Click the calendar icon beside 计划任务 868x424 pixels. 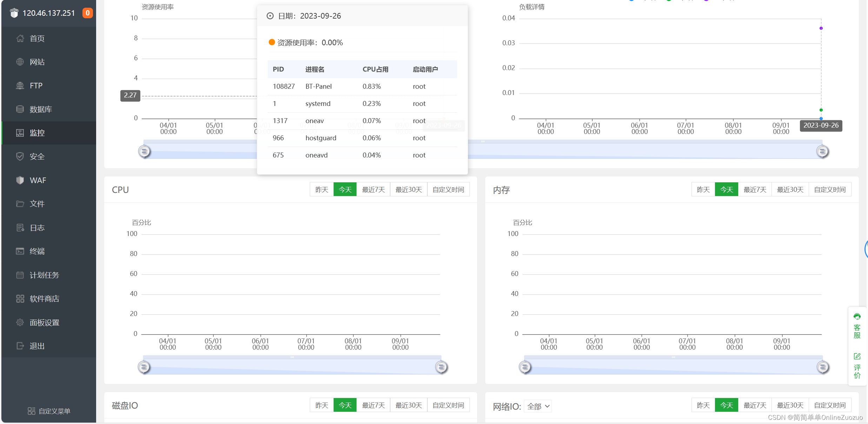point(20,275)
